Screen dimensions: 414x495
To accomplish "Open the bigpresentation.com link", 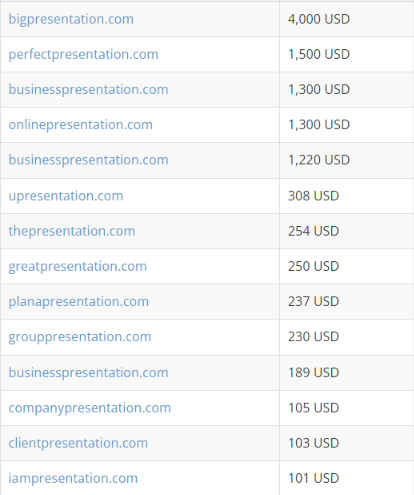I will tap(71, 19).
